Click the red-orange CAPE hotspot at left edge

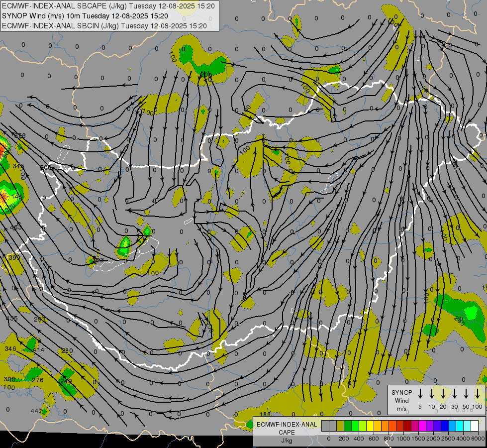[x=2, y=151]
